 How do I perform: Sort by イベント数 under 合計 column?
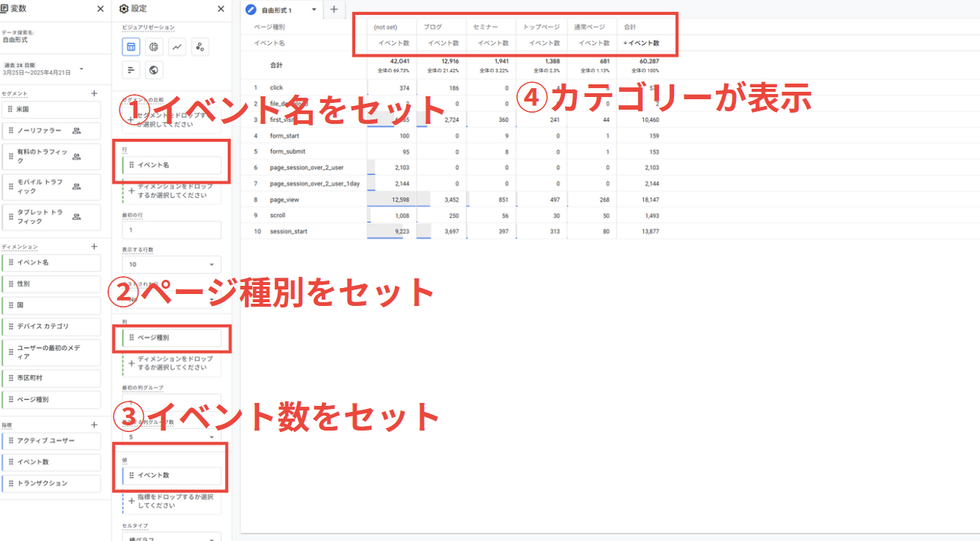point(640,43)
